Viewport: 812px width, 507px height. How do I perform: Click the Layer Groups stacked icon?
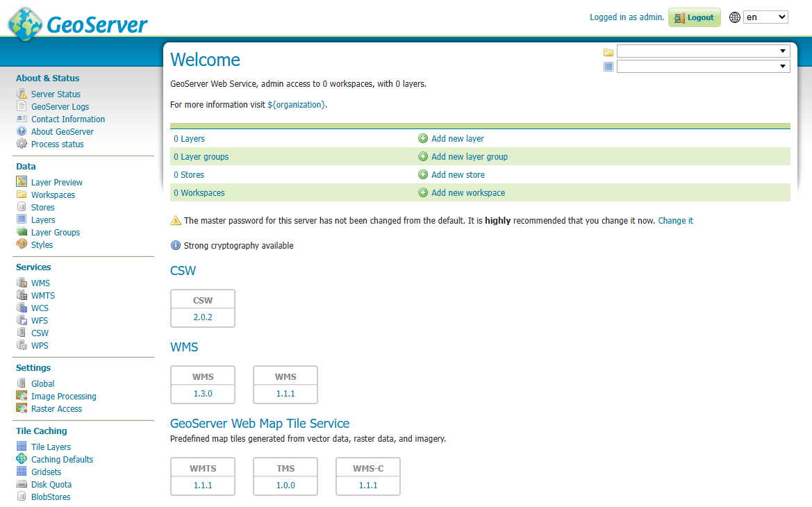(22, 232)
